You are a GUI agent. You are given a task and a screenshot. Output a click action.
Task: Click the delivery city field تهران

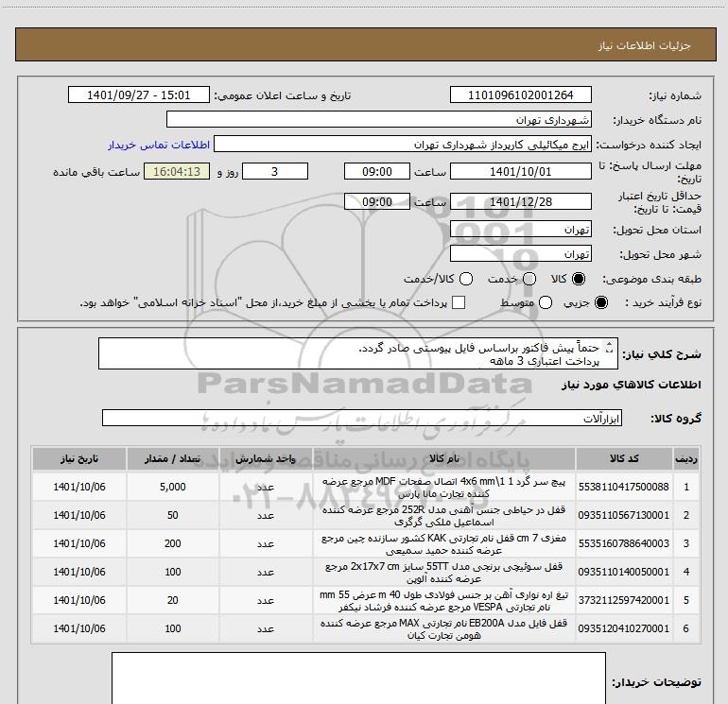click(x=520, y=254)
